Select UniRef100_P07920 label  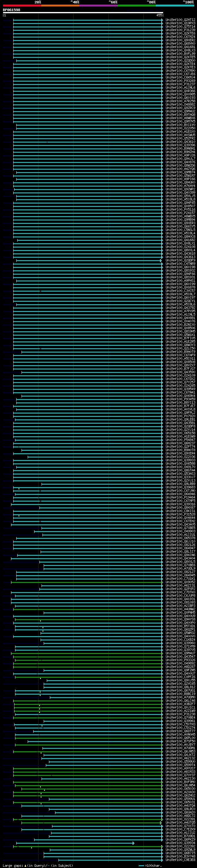click(180, 416)
